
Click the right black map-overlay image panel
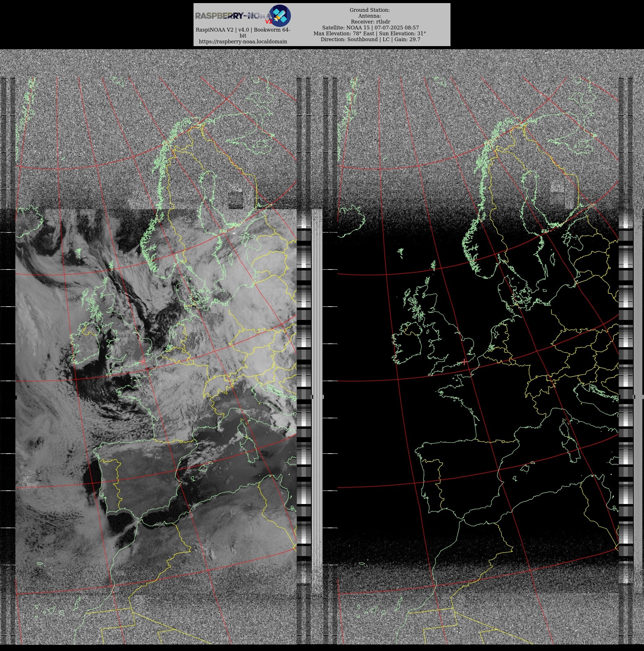click(x=478, y=360)
